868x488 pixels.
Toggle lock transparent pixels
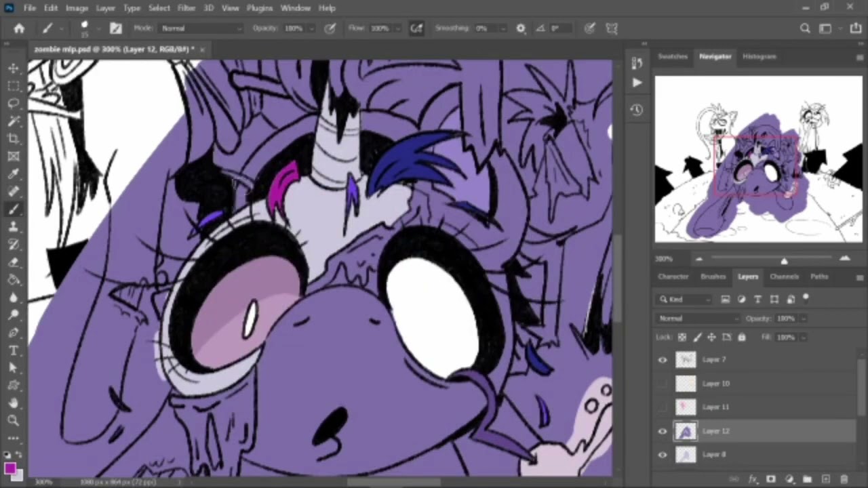(682, 337)
